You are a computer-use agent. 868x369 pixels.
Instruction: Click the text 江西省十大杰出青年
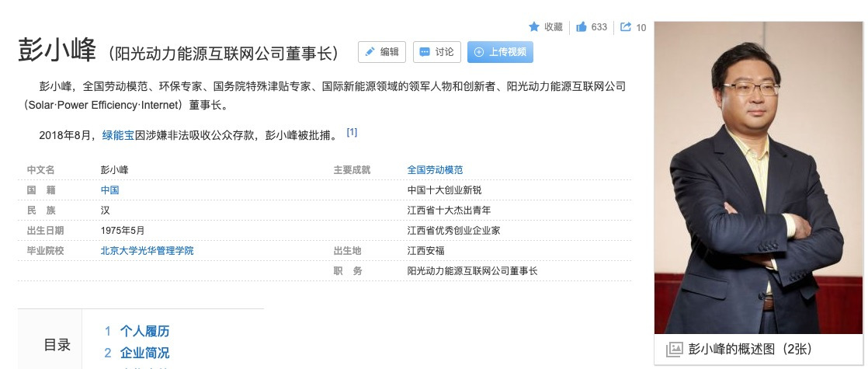click(449, 211)
